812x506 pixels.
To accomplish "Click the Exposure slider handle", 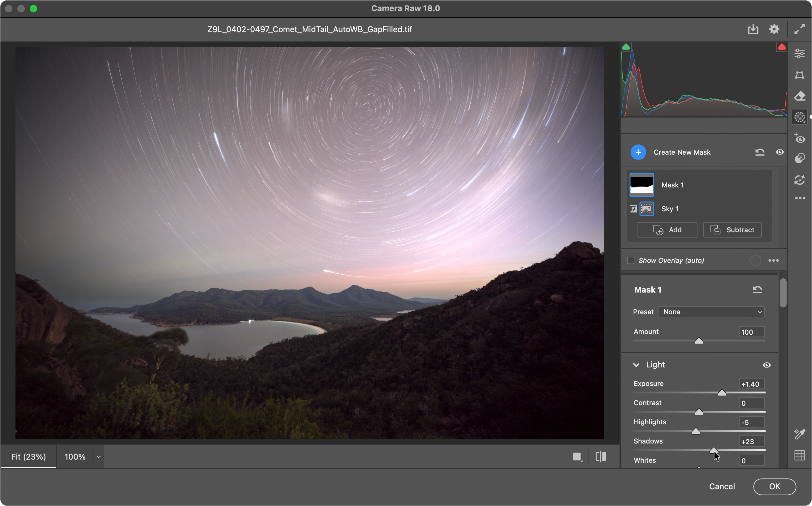I will 722,393.
